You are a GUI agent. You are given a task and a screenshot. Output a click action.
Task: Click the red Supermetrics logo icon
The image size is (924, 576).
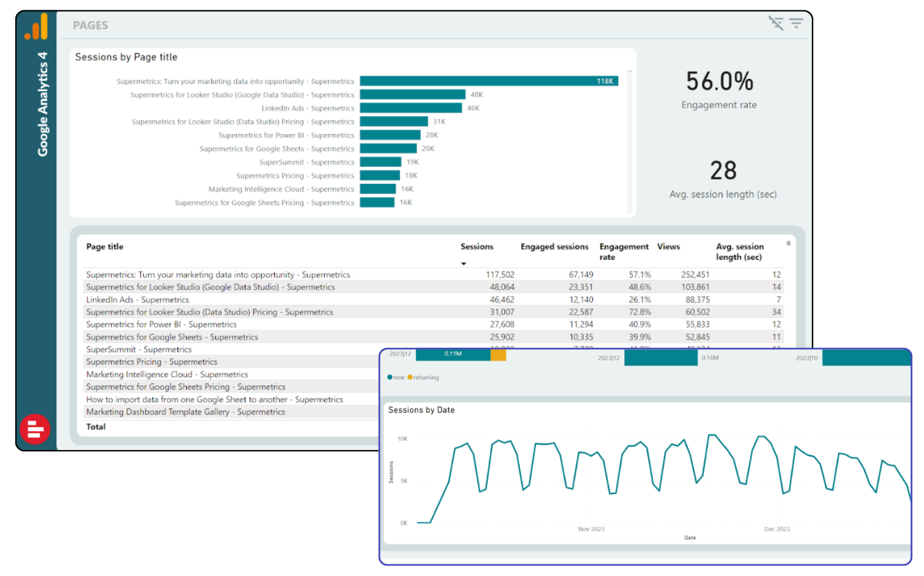pyautogui.click(x=35, y=429)
